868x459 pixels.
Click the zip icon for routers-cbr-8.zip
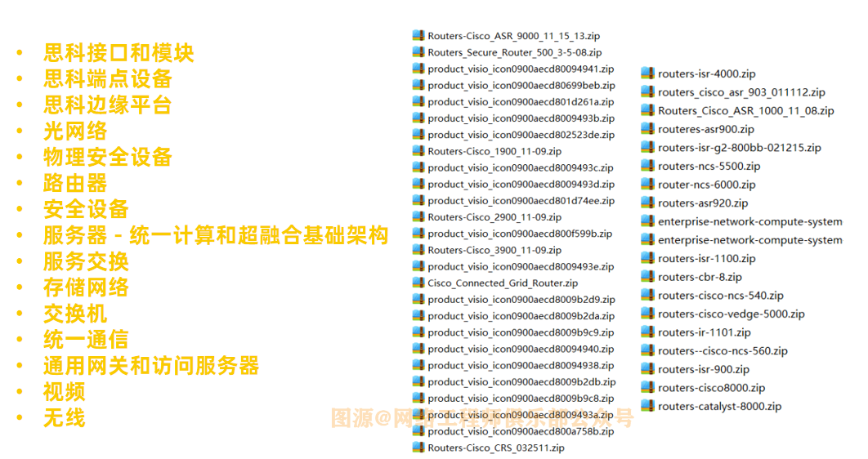[x=647, y=277]
